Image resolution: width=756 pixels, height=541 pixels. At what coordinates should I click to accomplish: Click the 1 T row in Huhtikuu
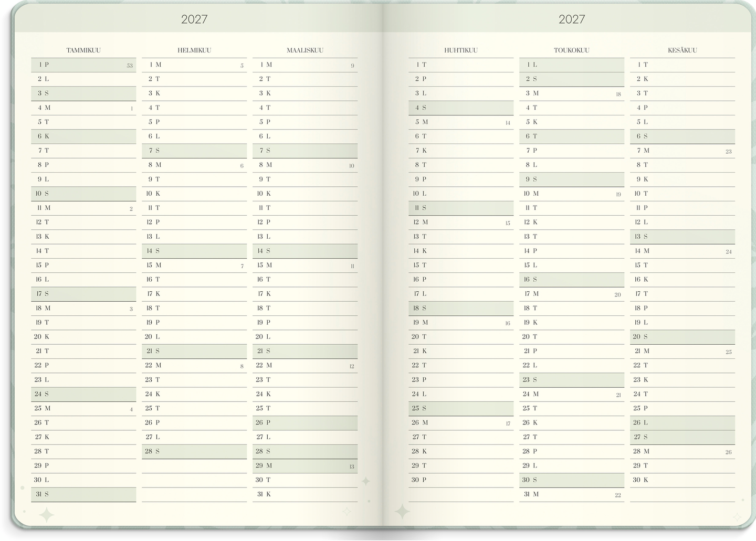pyautogui.click(x=461, y=65)
